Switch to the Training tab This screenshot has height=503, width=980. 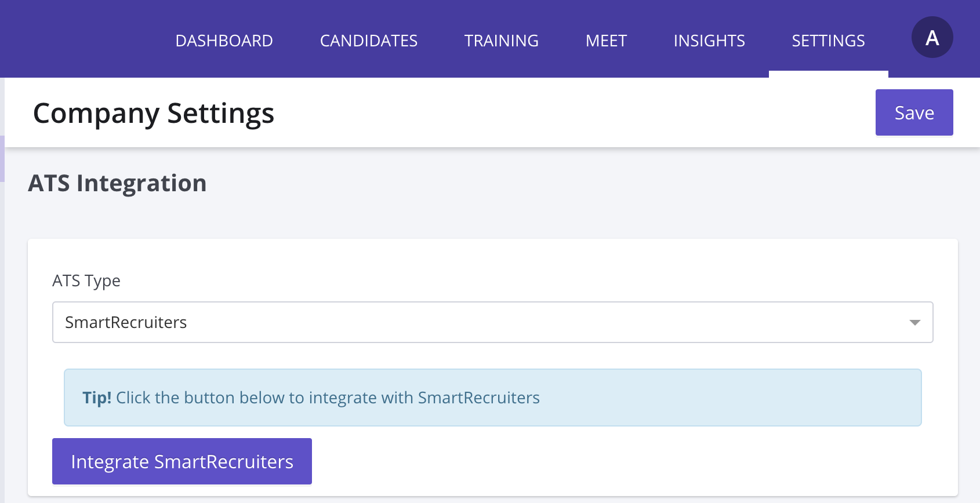coord(501,41)
